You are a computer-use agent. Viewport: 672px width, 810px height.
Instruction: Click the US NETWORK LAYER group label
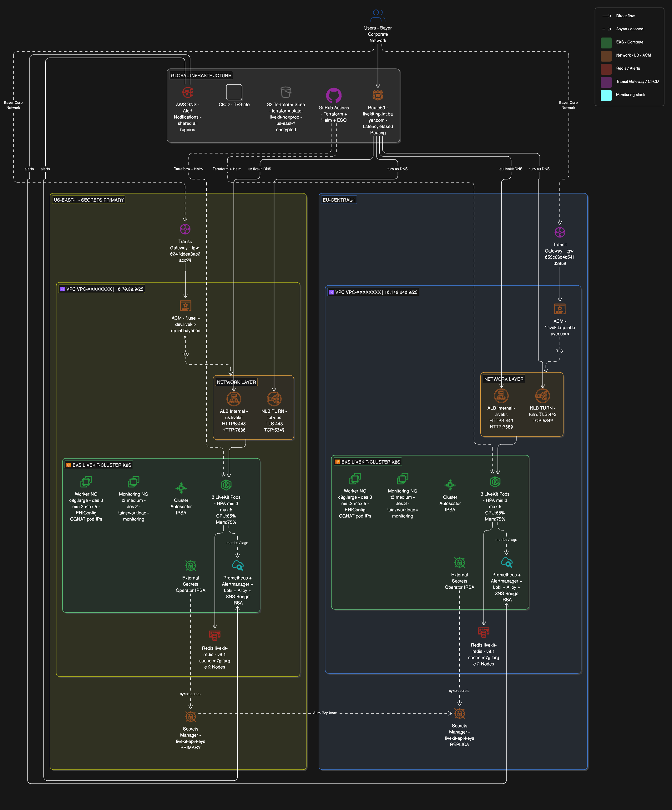tap(236, 382)
